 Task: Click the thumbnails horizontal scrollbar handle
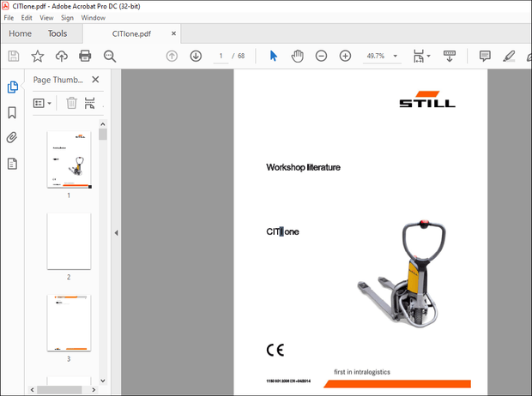[x=59, y=390]
